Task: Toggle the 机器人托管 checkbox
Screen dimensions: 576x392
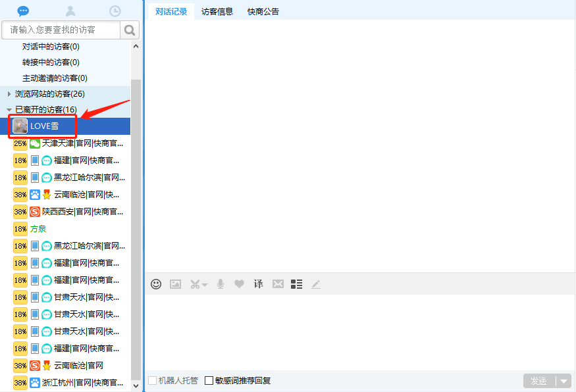Action: (153, 380)
